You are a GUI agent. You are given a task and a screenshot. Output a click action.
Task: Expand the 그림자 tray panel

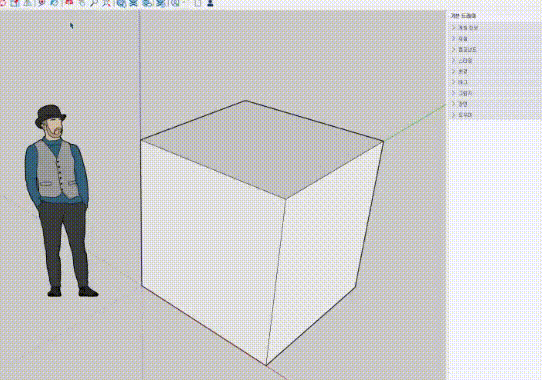pos(495,93)
